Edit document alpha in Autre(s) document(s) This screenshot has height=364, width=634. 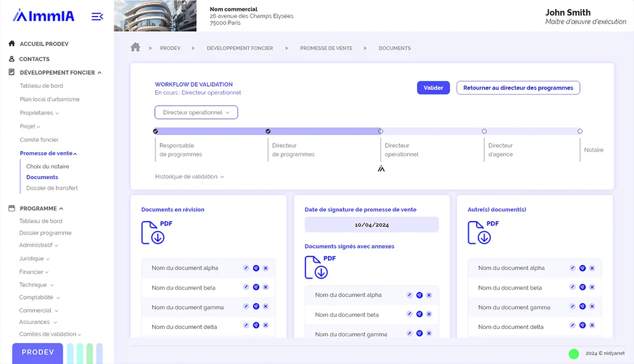click(572, 268)
